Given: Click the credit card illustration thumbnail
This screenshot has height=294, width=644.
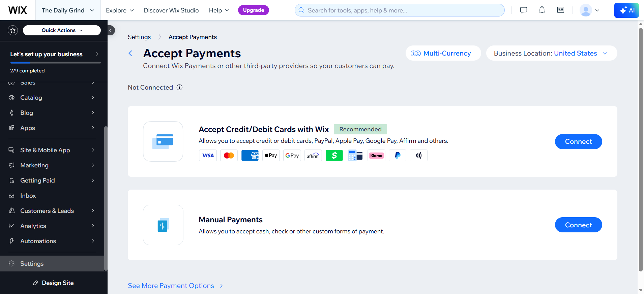Looking at the screenshot, I should pyautogui.click(x=163, y=141).
